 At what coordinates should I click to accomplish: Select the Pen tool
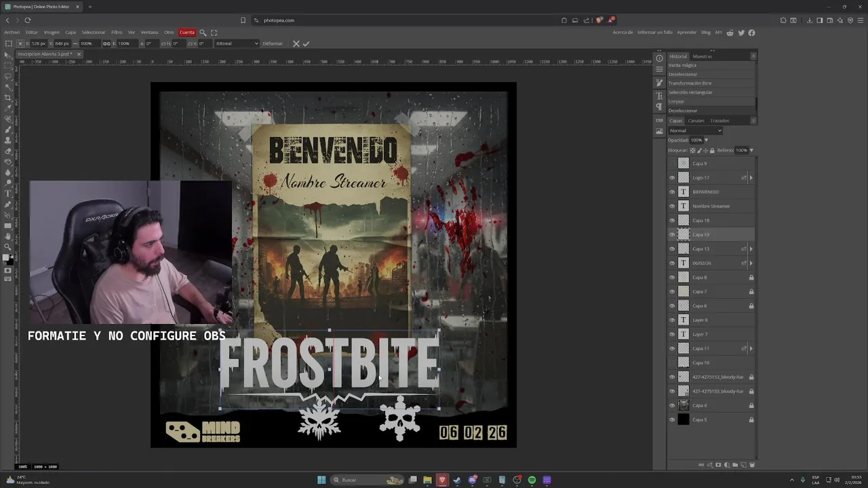8,204
